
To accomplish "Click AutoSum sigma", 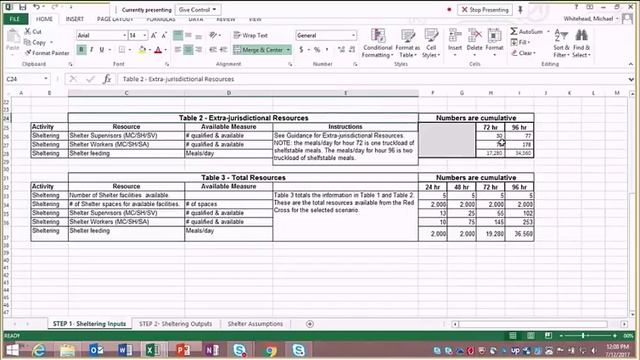I will click(x=527, y=31).
